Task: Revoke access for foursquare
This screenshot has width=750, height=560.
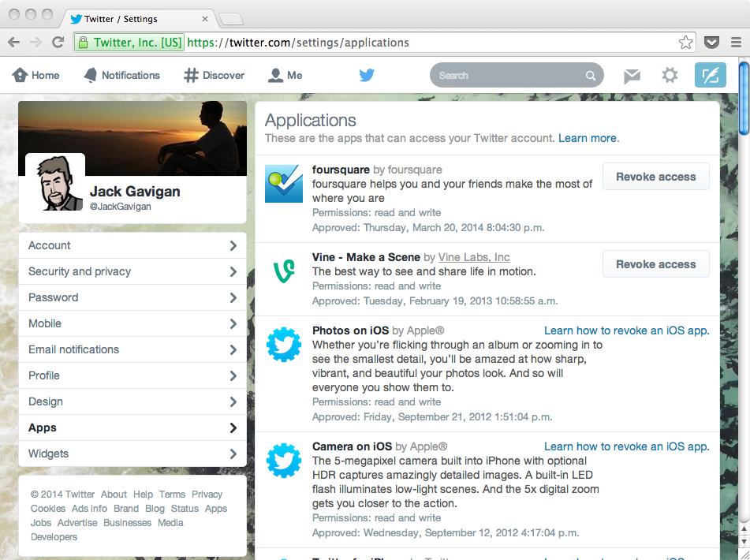Action: coord(655,177)
